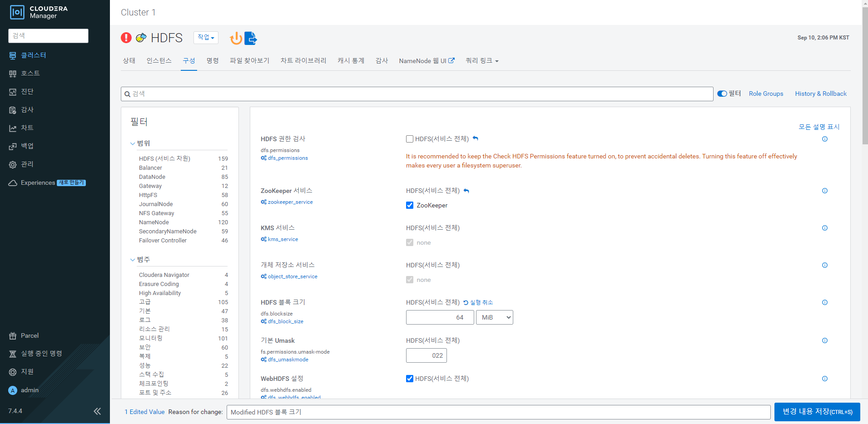This screenshot has width=868, height=424.
Task: Click the revert arrow for ZooKeeper 서비스
Action: [x=466, y=191]
